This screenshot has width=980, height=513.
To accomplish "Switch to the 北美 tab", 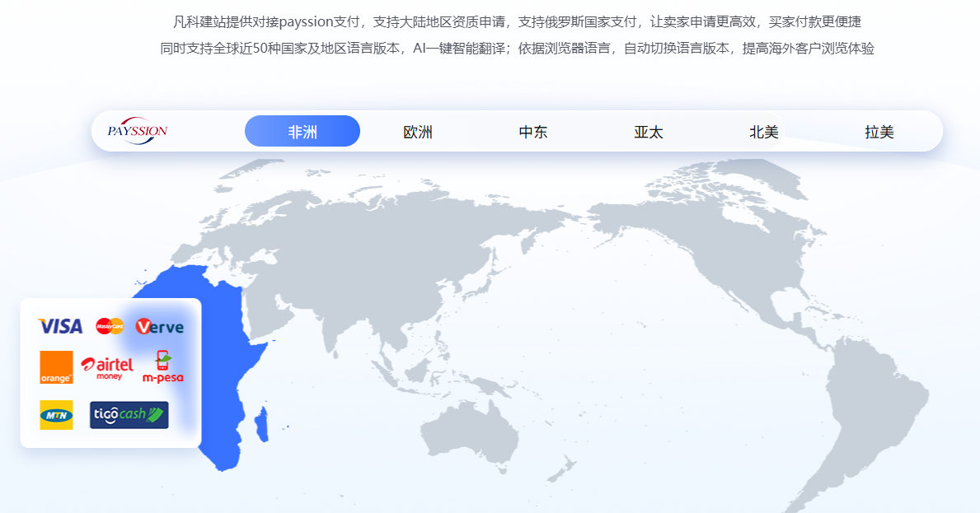I will (764, 132).
